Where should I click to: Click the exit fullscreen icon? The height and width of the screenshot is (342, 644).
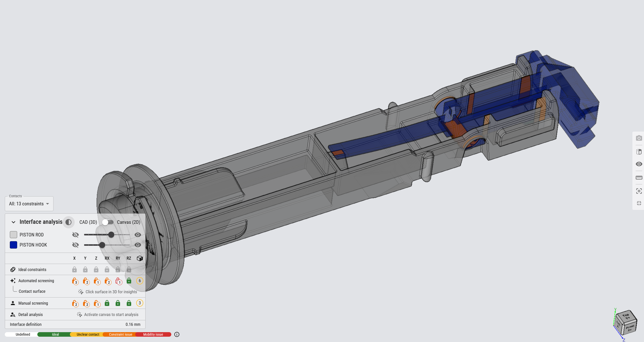point(639,203)
